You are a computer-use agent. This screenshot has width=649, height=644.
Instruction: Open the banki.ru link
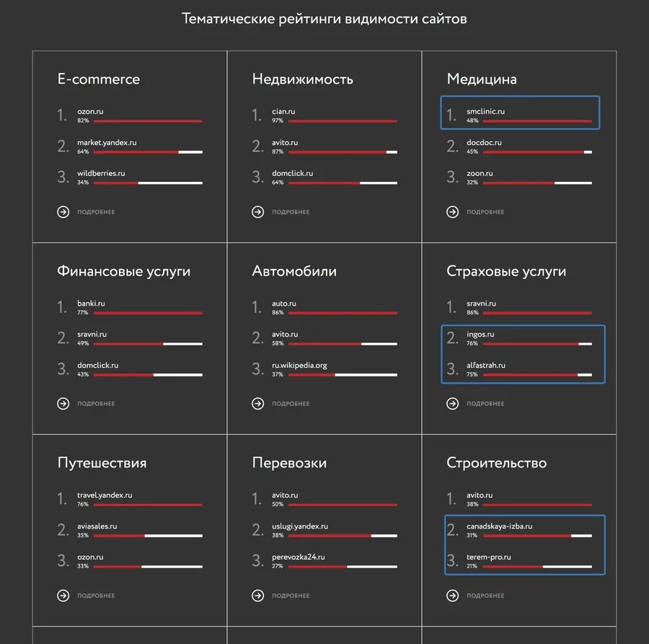pos(91,304)
